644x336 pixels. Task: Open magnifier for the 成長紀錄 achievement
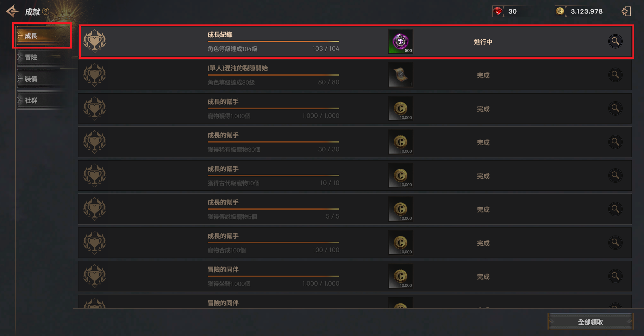(x=615, y=41)
